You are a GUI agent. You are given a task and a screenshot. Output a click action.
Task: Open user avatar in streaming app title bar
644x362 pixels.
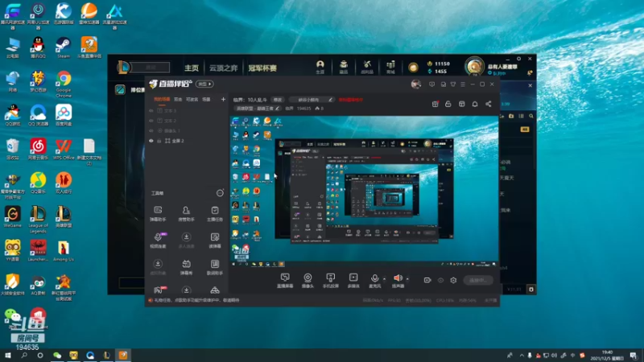point(416,84)
